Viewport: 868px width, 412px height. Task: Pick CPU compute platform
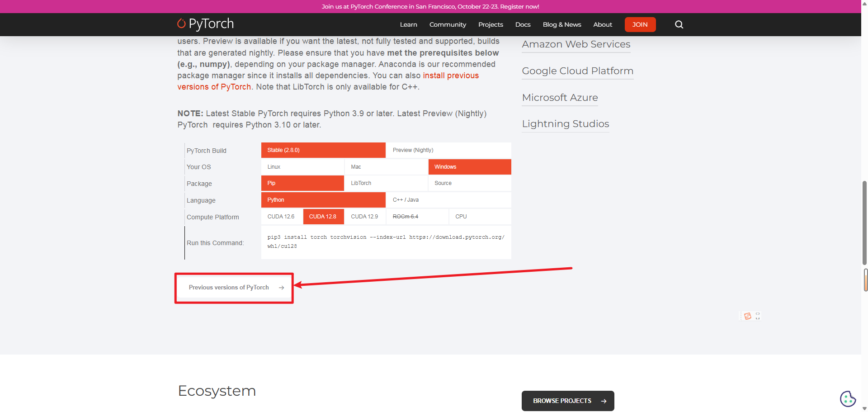(480, 217)
